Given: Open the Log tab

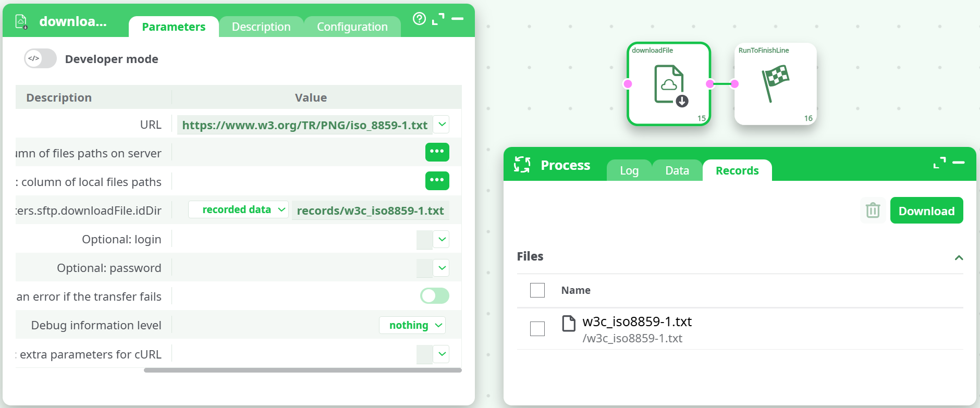Looking at the screenshot, I should click(x=629, y=170).
